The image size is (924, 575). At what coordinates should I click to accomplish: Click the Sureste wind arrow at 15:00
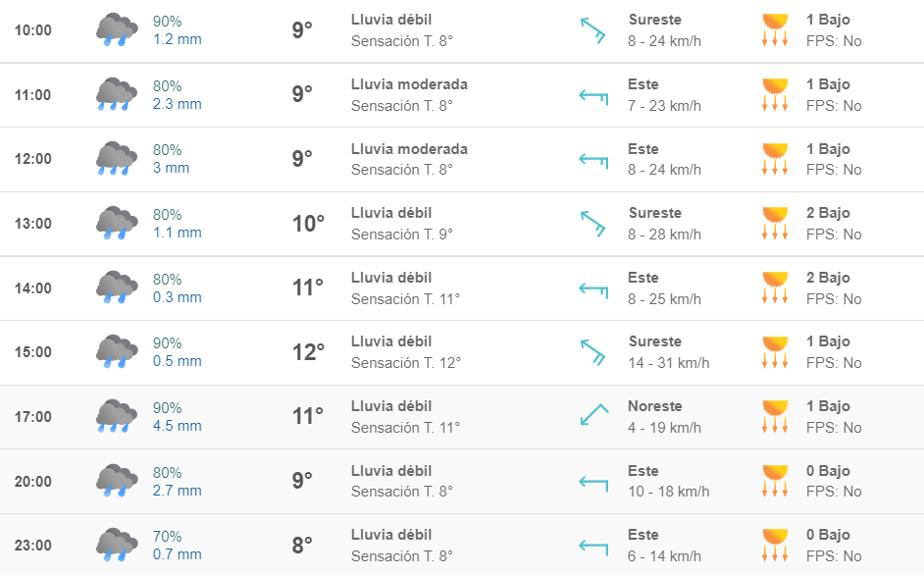pos(594,352)
